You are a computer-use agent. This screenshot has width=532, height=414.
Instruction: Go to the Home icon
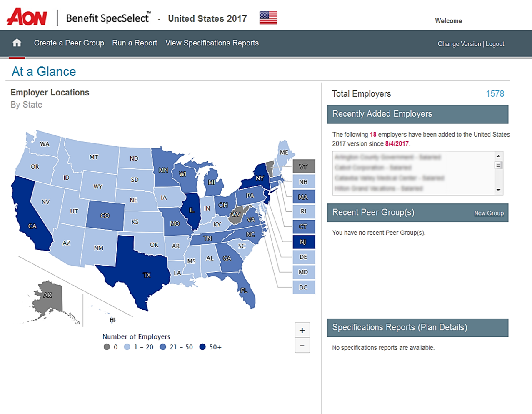coord(17,43)
